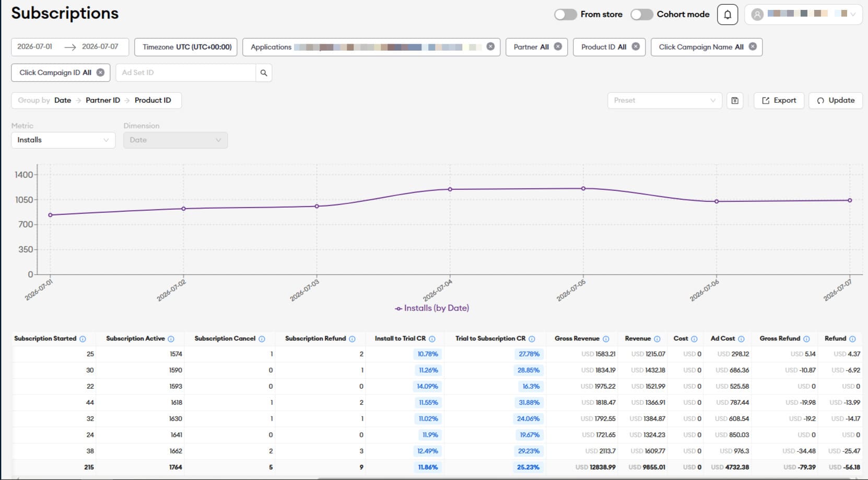
Task: Click the USD 976.3 Ad Cost cell
Action: pyautogui.click(x=734, y=451)
